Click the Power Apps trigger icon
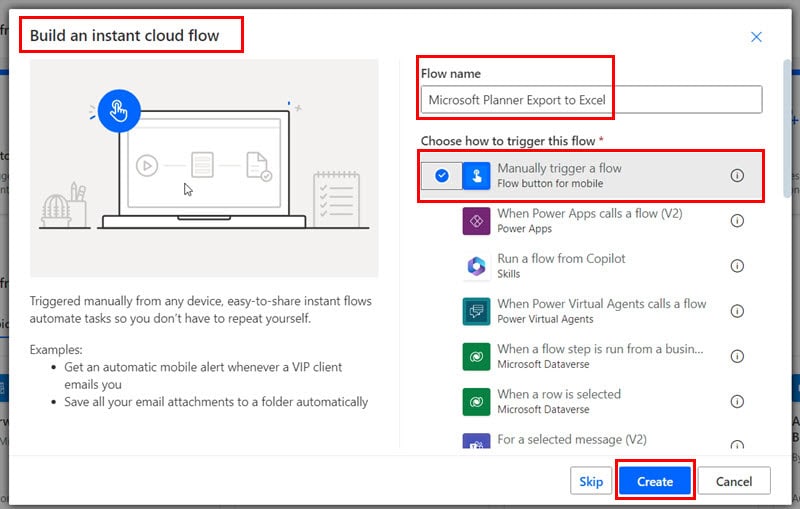 click(476, 221)
